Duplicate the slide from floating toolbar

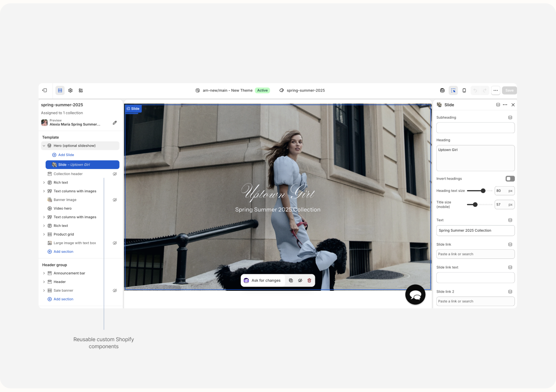click(291, 280)
